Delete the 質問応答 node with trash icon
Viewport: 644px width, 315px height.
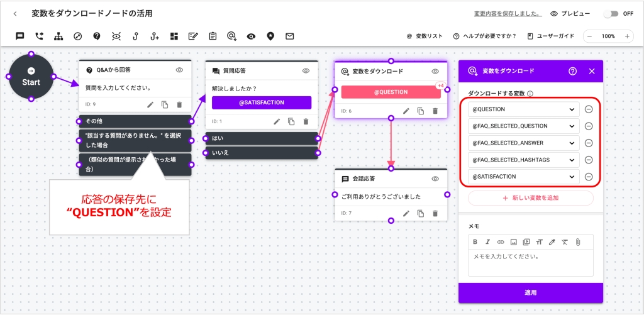coord(306,121)
